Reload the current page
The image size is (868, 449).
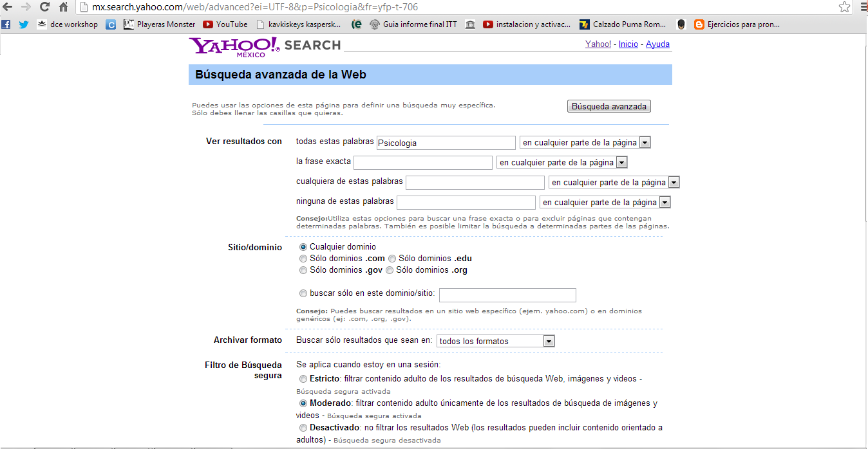pyautogui.click(x=44, y=7)
